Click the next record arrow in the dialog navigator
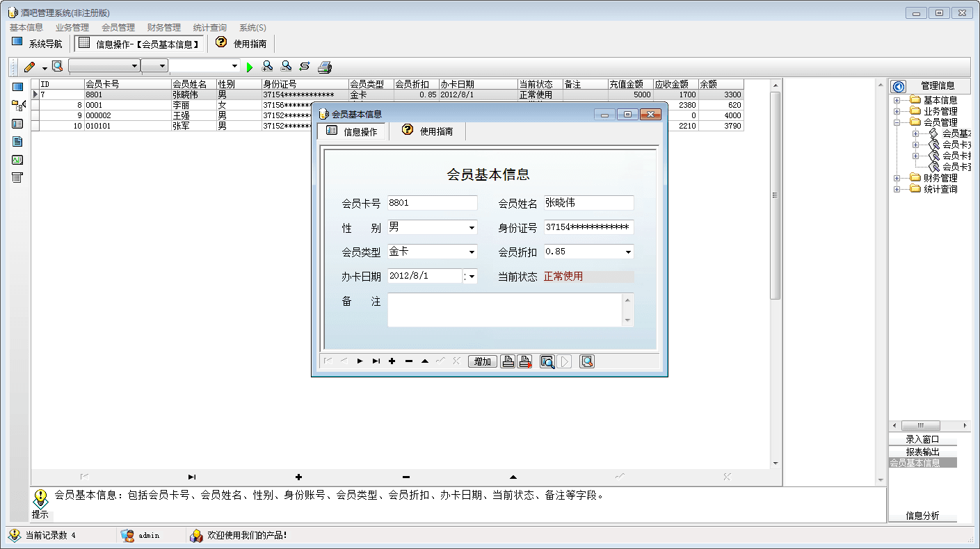Image resolution: width=980 pixels, height=549 pixels. pyautogui.click(x=360, y=361)
